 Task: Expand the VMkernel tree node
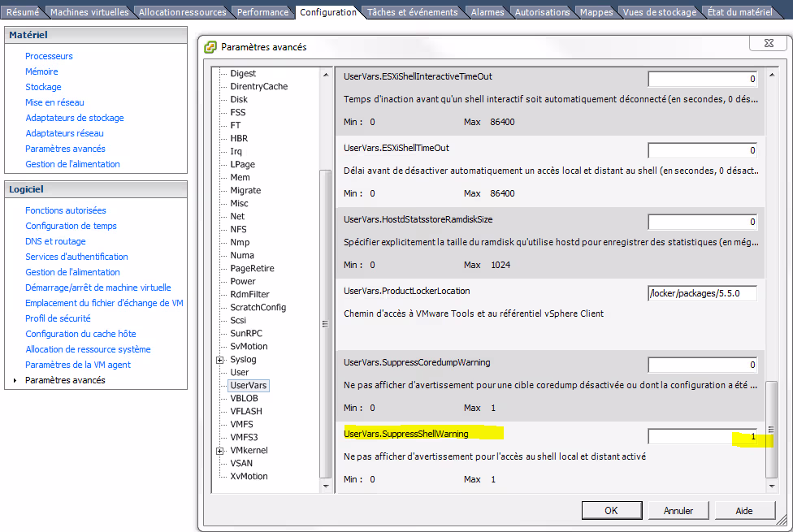219,450
